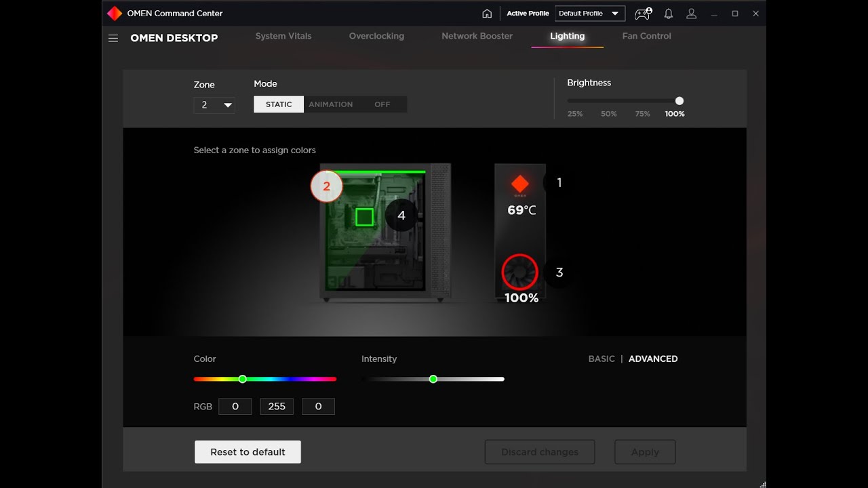Select the green CPU cooler square in case
Image resolution: width=868 pixels, height=488 pixels.
(x=364, y=217)
